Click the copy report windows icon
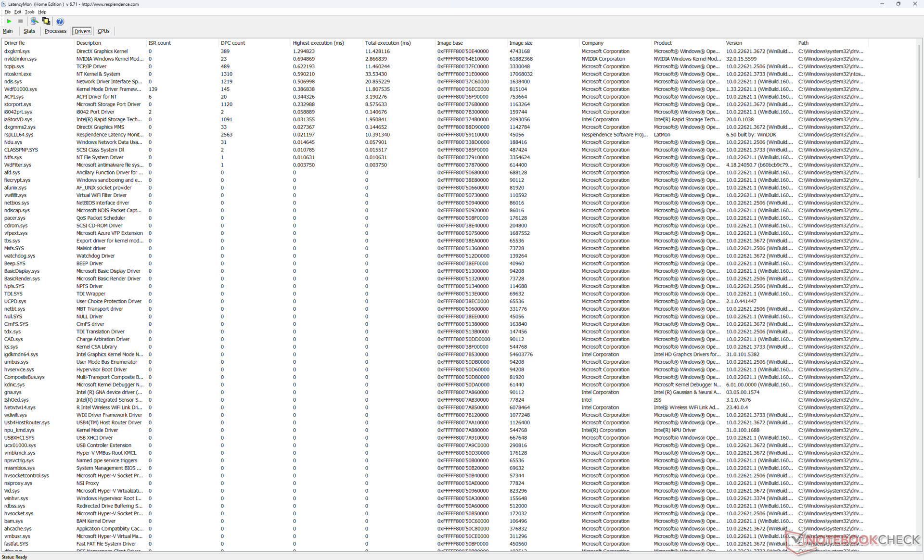This screenshot has width=924, height=560. coord(46,21)
